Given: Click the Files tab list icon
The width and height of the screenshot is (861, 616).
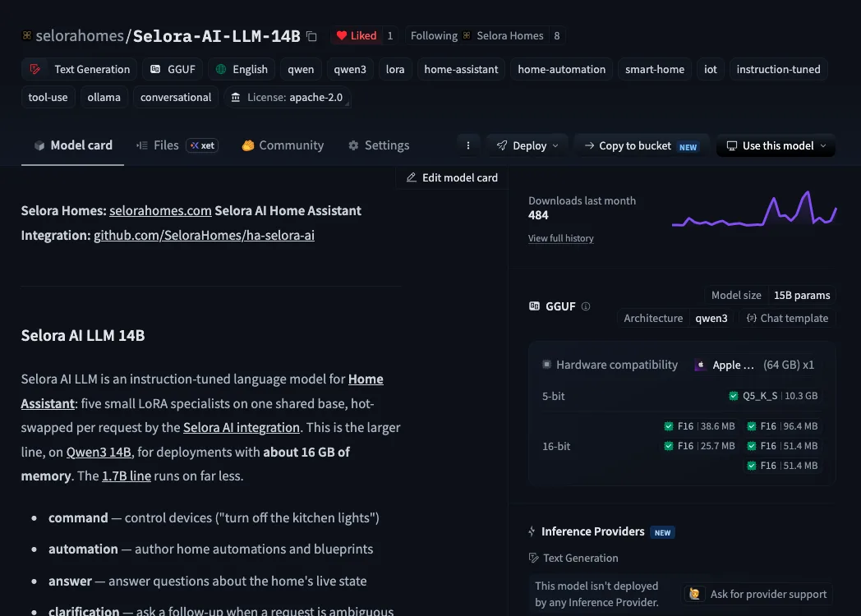Looking at the screenshot, I should [x=141, y=145].
